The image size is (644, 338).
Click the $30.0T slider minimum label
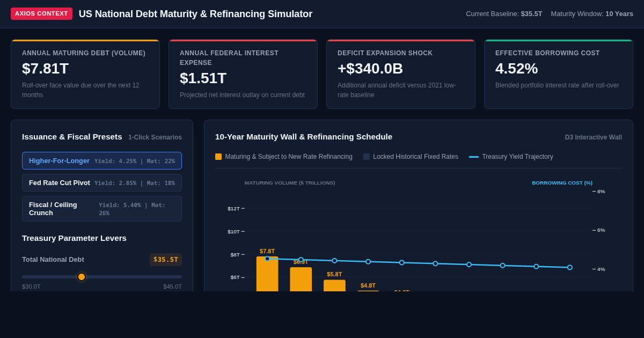31,286
